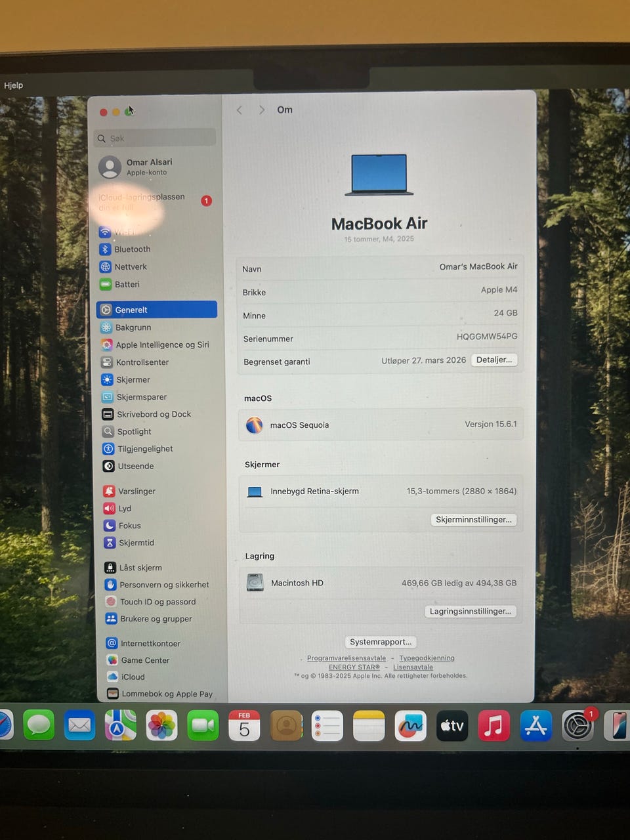Click the Hjelp menu
This screenshot has height=840, width=630.
[x=13, y=85]
